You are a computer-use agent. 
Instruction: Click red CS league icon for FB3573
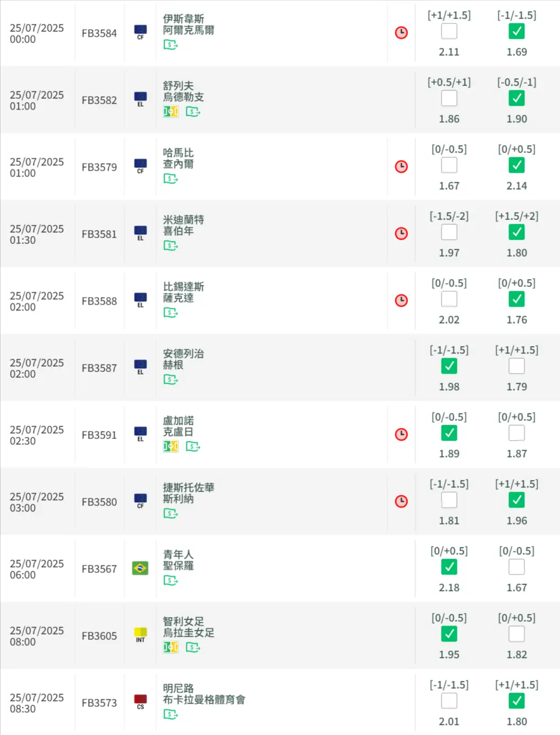click(x=140, y=702)
